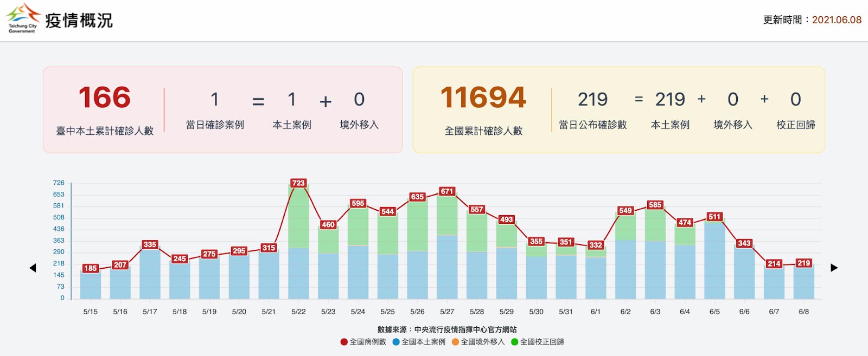Click the 511 data label on 6/5
The width and height of the screenshot is (868, 356).
coord(714,217)
